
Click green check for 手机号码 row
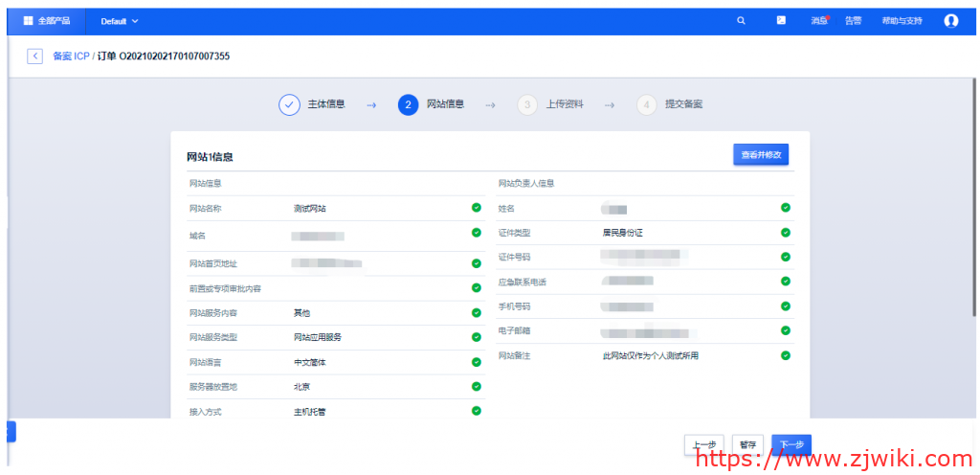[x=786, y=306]
